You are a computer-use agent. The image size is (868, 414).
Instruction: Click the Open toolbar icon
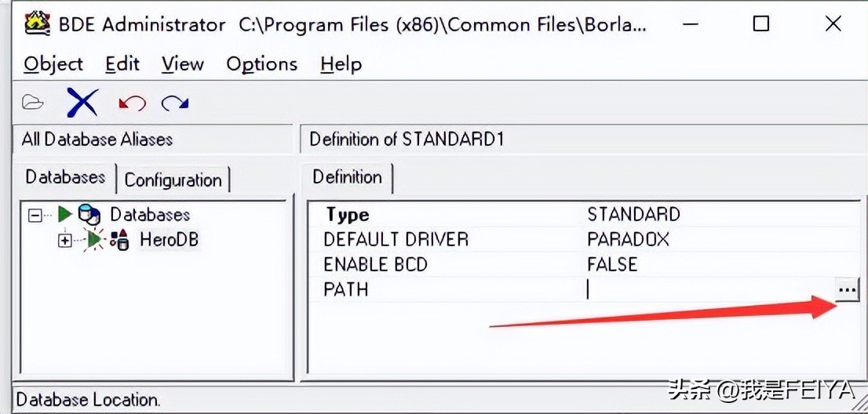32,103
